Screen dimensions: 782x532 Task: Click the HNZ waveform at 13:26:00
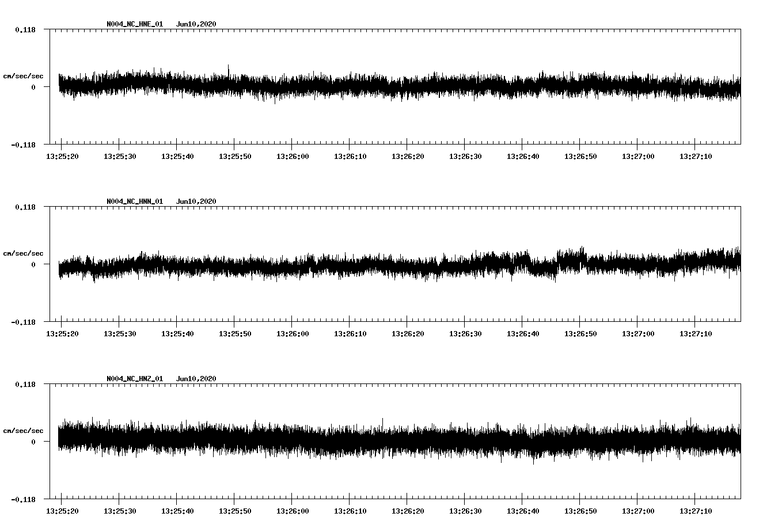pyautogui.click(x=292, y=439)
